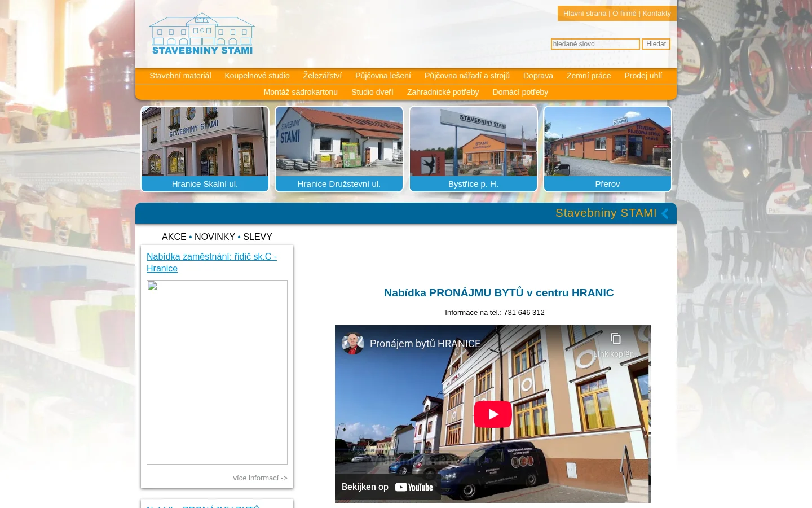The image size is (812, 508).
Task: Click více informací -> link
Action: pyautogui.click(x=260, y=478)
